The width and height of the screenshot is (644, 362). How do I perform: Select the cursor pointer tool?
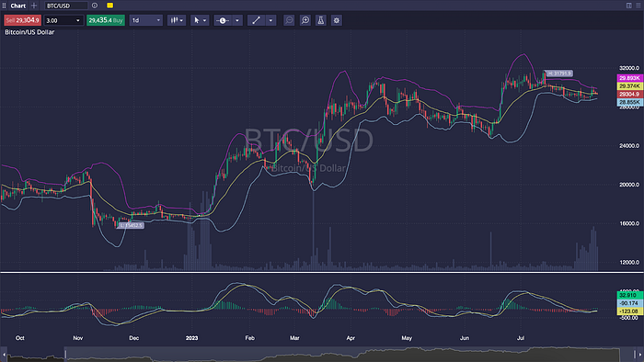[x=196, y=20]
